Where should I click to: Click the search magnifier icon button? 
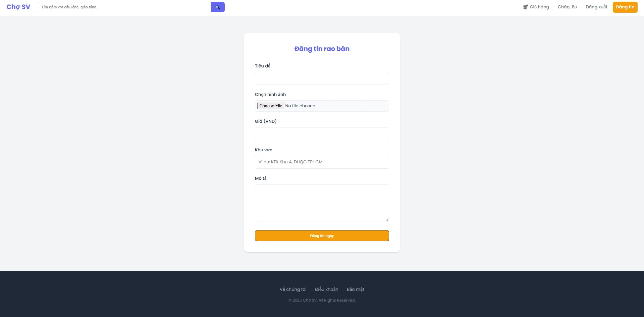tap(218, 7)
